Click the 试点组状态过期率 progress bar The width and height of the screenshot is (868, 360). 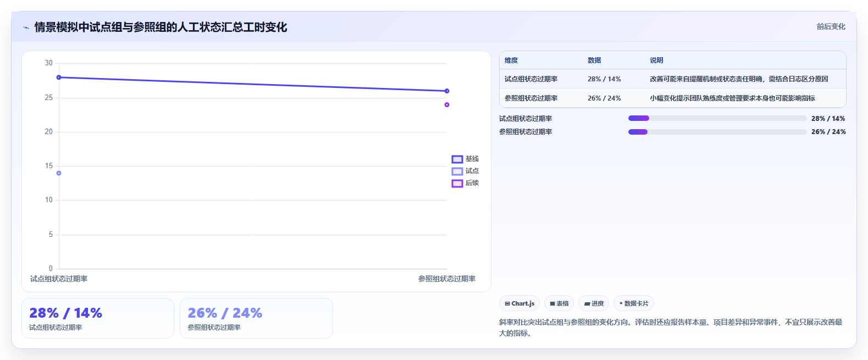tap(717, 118)
